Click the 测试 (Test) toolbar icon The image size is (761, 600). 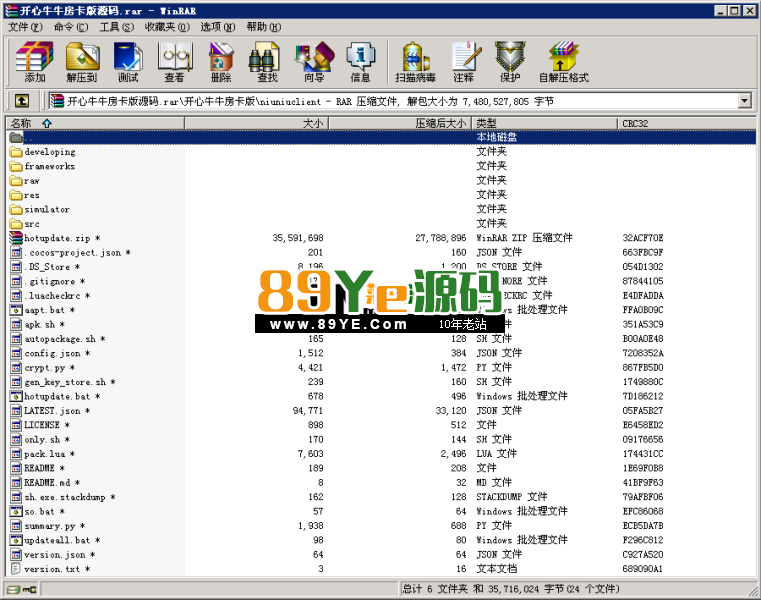pyautogui.click(x=128, y=62)
